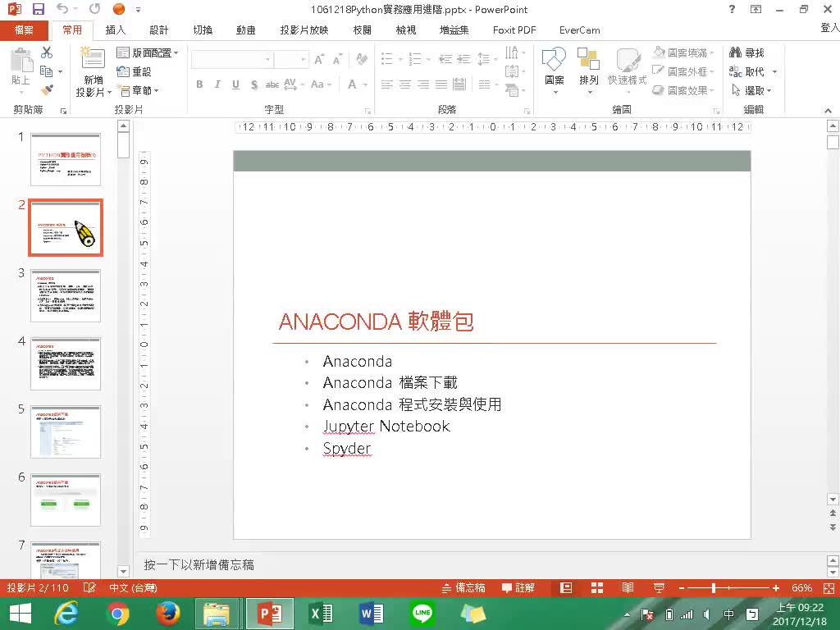
Task: Open Reading view from status bar
Action: (x=628, y=587)
